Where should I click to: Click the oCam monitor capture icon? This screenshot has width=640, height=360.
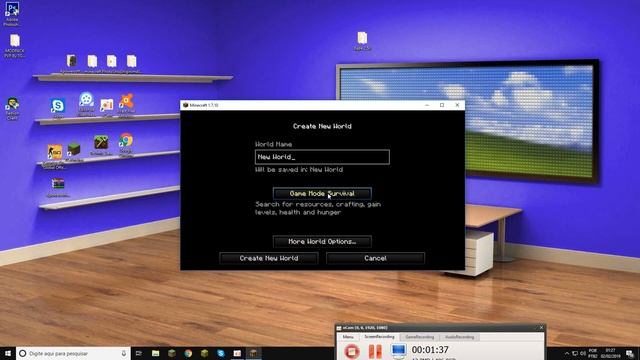pyautogui.click(x=398, y=351)
